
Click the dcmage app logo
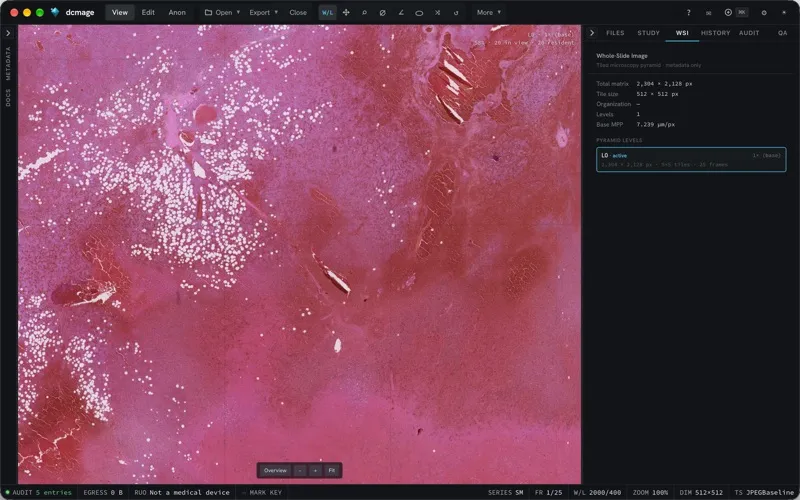point(55,12)
